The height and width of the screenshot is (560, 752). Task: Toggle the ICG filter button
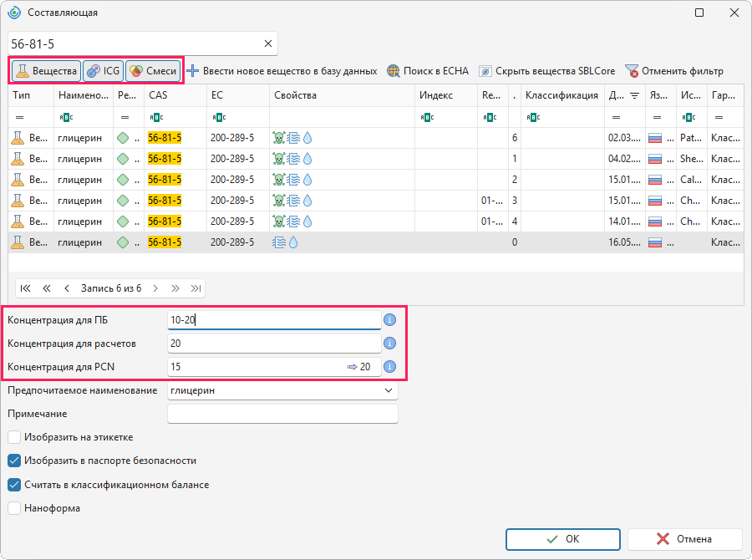click(x=103, y=71)
